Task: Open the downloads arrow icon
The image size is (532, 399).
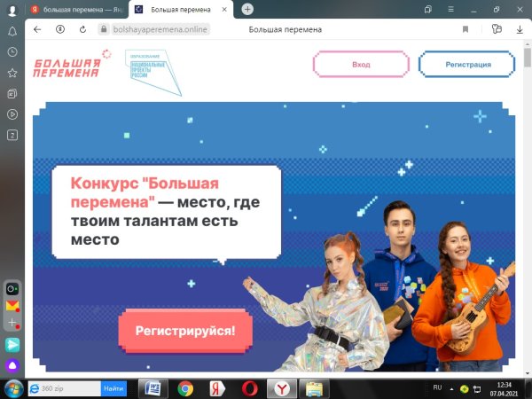Action: [518, 29]
